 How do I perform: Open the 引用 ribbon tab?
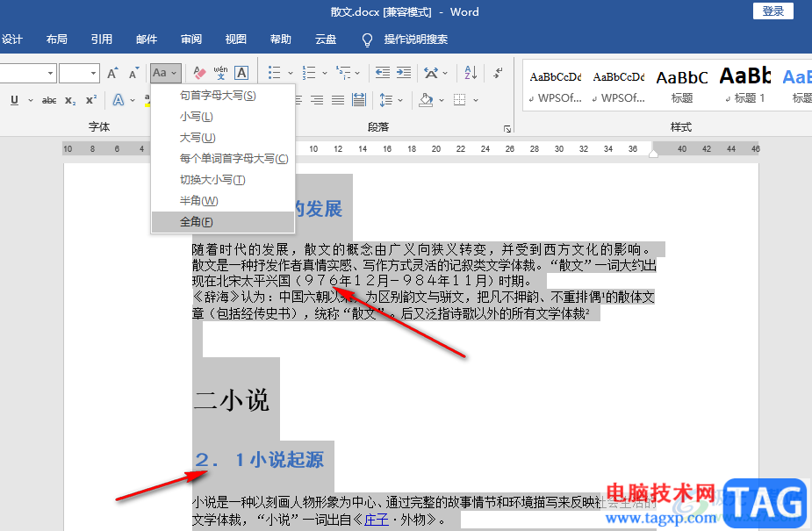[x=102, y=39]
